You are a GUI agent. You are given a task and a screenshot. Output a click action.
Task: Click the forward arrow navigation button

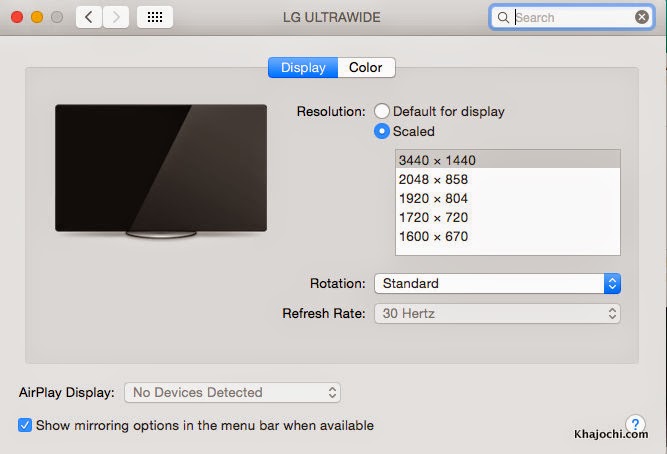(116, 17)
